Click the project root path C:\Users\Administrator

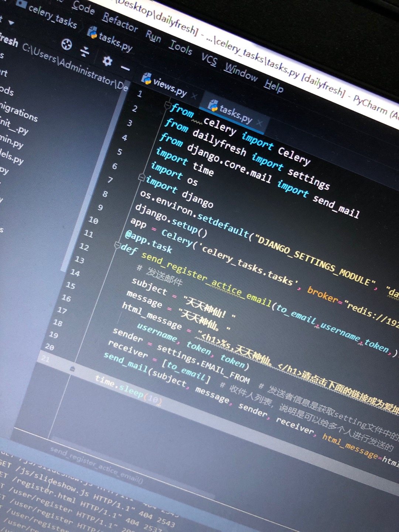click(x=75, y=67)
